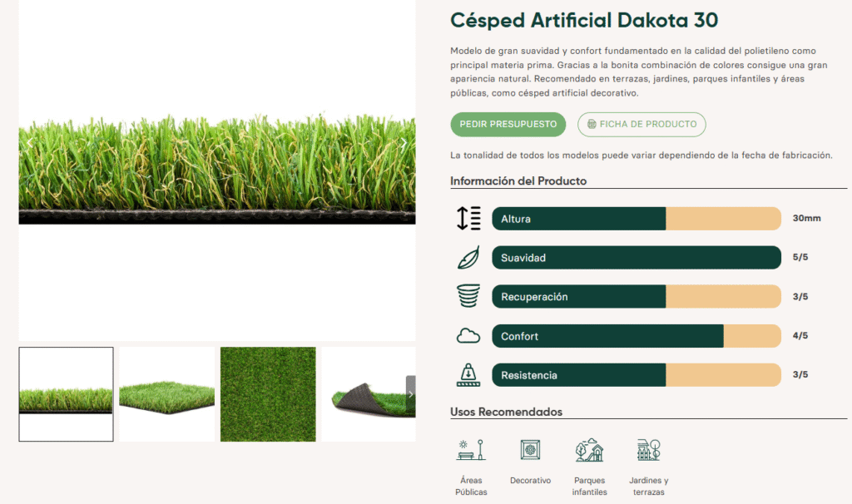This screenshot has height=504, width=852.
Task: Select the angled grass patch thumbnail
Action: coord(167,394)
